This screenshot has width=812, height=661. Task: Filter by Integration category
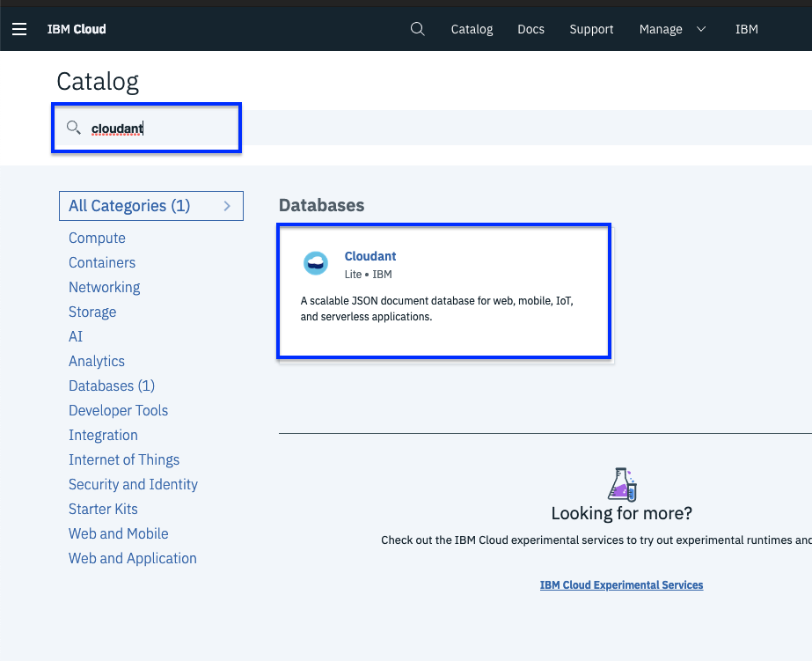point(103,435)
